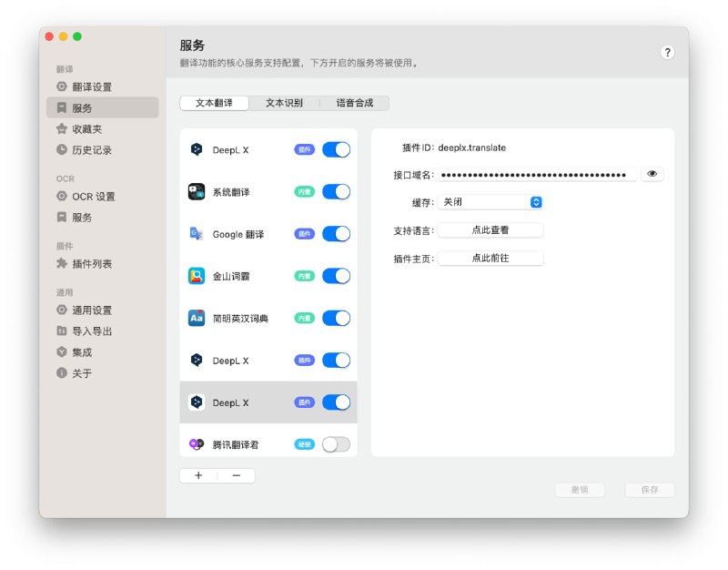
Task: Select 收藏夹 from the sidebar
Action: coord(82,130)
